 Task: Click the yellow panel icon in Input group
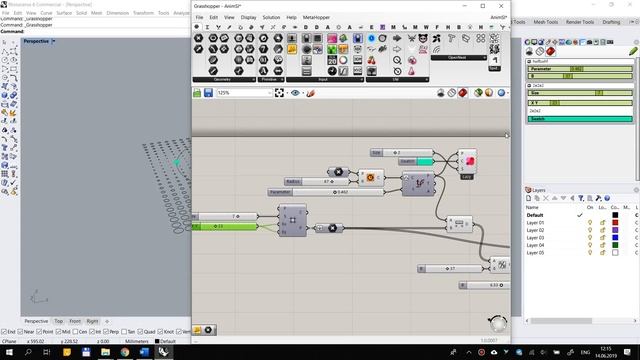click(x=292, y=49)
